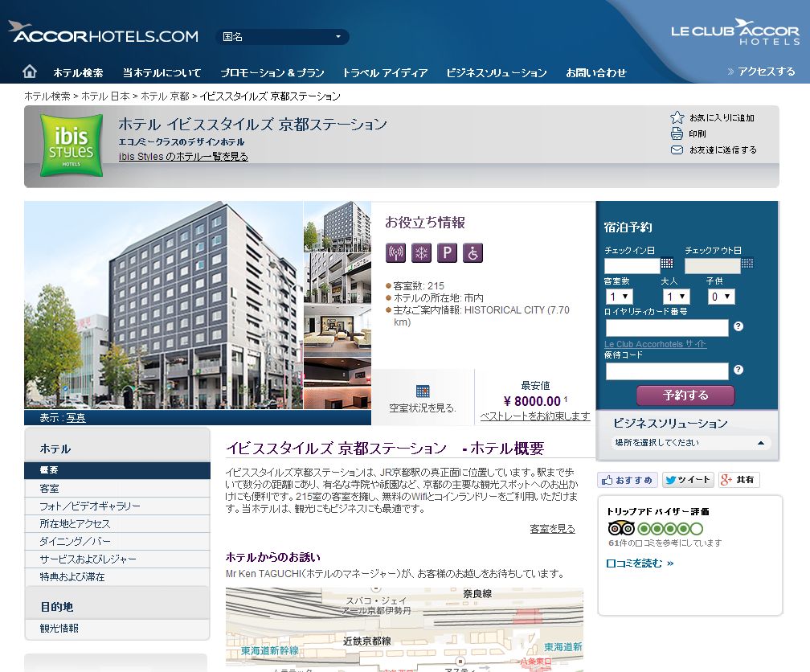Click the 優待コード input field
Screen dimensions: 810x672
click(667, 371)
